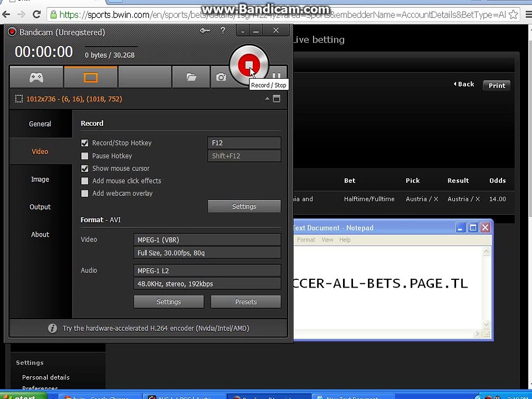Open Bandicam help question mark
The height and width of the screenshot is (399, 532).
[223, 30]
